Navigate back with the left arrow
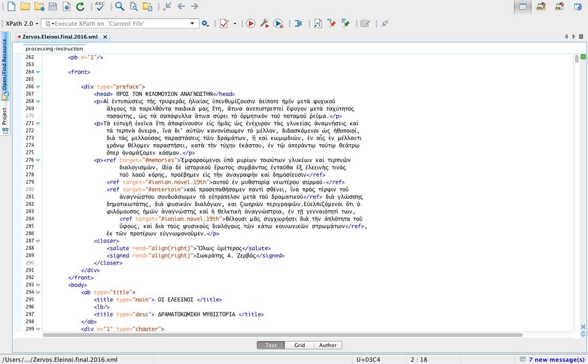Screen dimensions: 588x364 tap(181, 6)
